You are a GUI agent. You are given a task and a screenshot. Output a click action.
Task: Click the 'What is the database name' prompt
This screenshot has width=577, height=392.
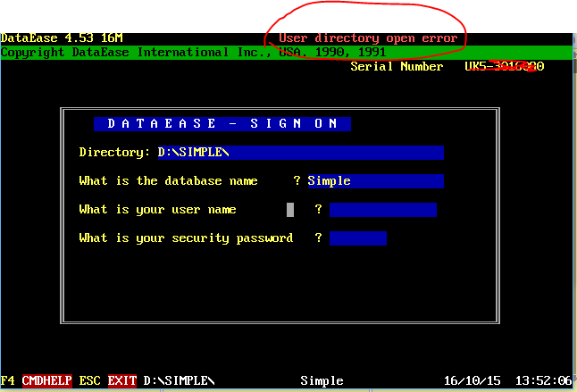click(168, 181)
